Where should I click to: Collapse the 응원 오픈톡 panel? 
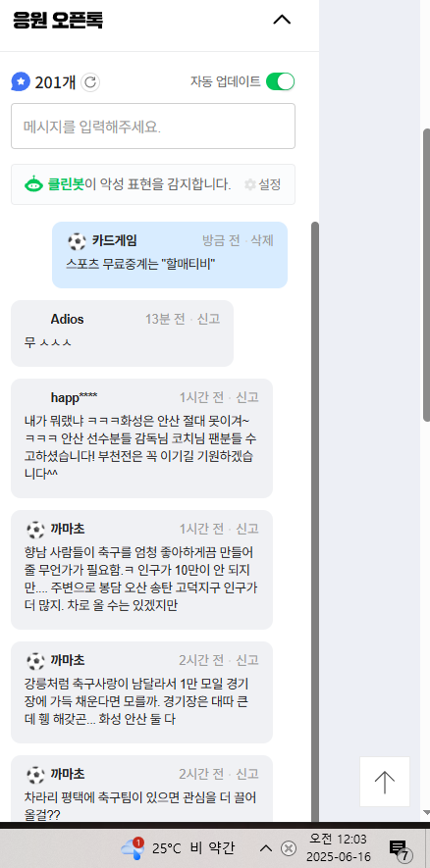click(x=282, y=20)
